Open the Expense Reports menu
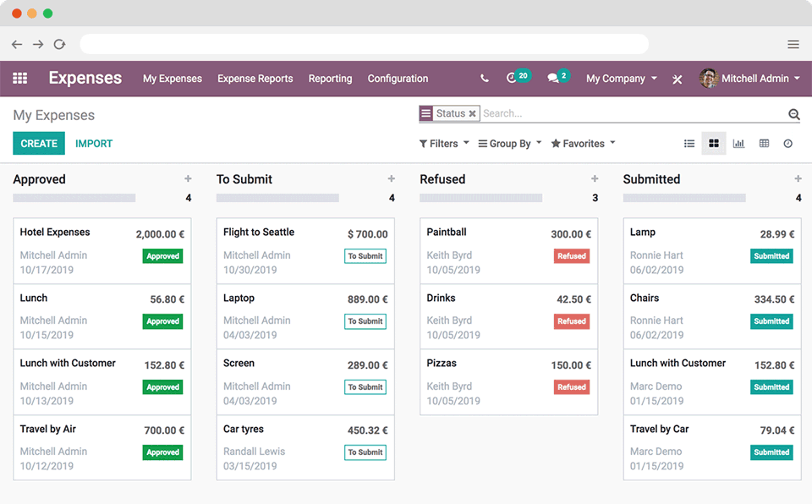The width and height of the screenshot is (812, 504). (255, 79)
